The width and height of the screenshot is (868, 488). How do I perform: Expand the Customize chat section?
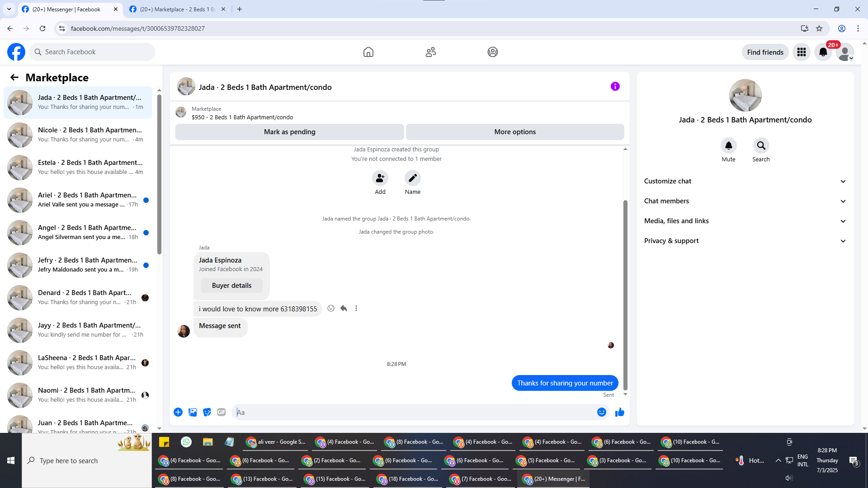(x=745, y=181)
